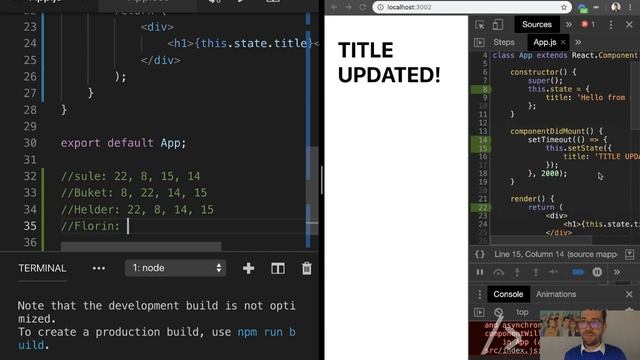Expand more debugger controls chevron
Screen dimensions: 640x360
(x=616, y=272)
